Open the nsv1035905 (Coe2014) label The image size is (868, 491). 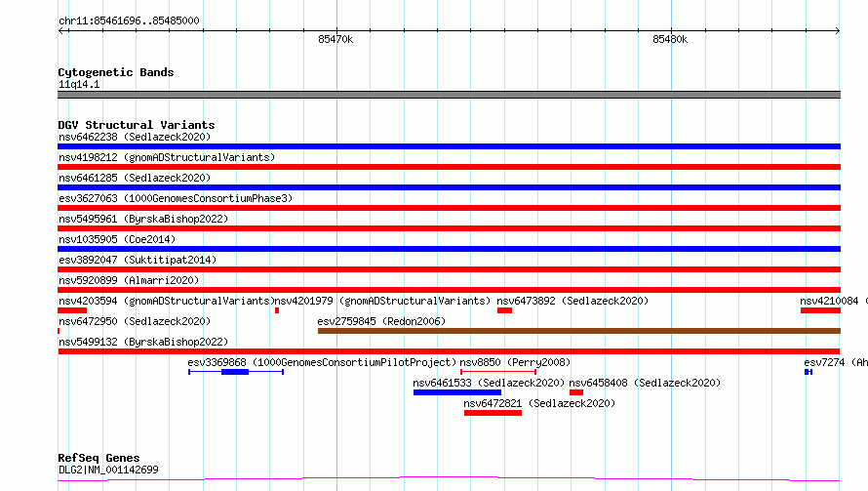[117, 239]
